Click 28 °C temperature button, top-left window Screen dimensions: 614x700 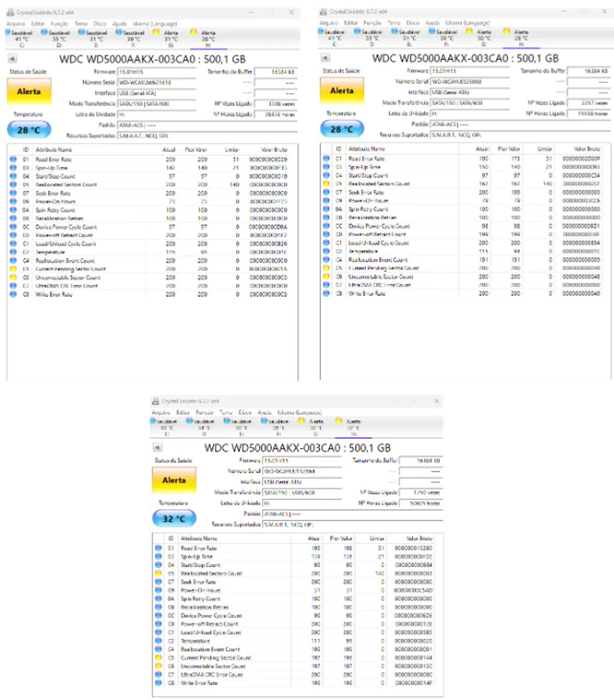click(28, 130)
